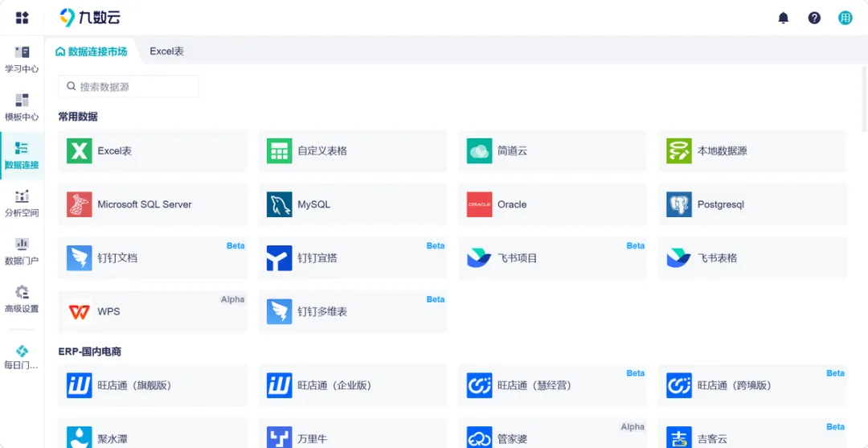Select 数据连接 in sidebar
This screenshot has width=868, height=448.
(23, 155)
